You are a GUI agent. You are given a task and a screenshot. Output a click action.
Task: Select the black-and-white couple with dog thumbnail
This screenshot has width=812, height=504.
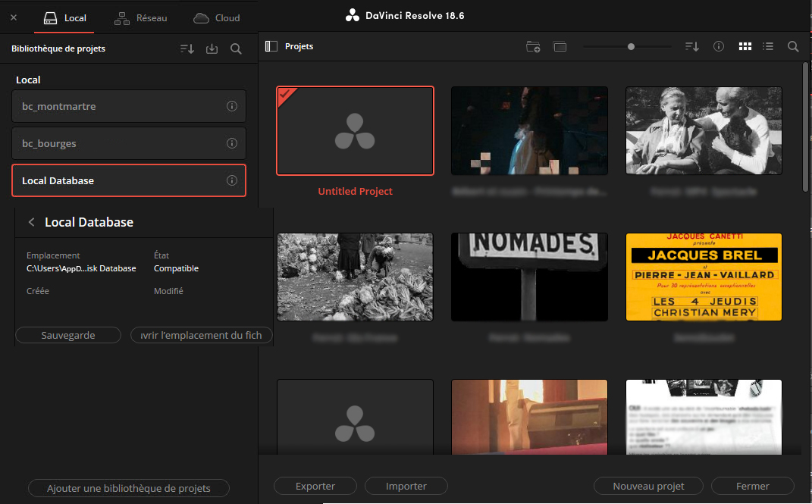tap(704, 131)
